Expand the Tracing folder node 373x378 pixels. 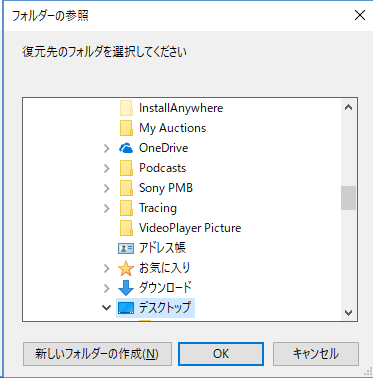coord(106,208)
